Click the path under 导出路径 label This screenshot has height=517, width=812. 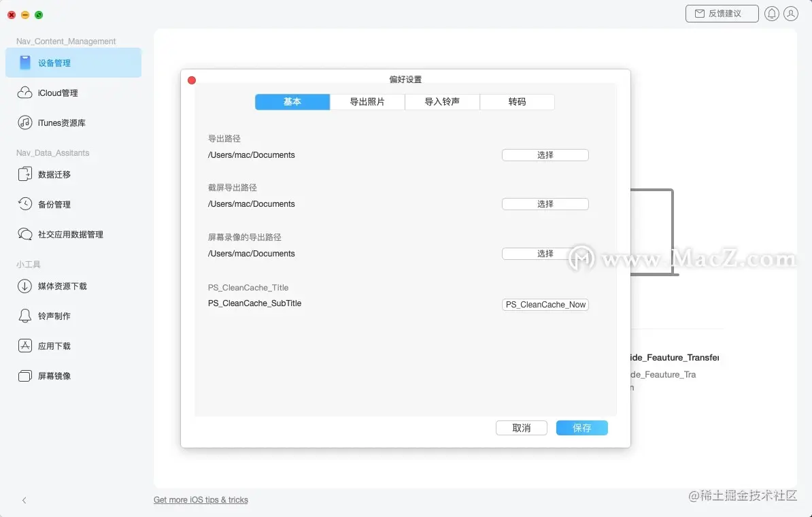tap(251, 155)
